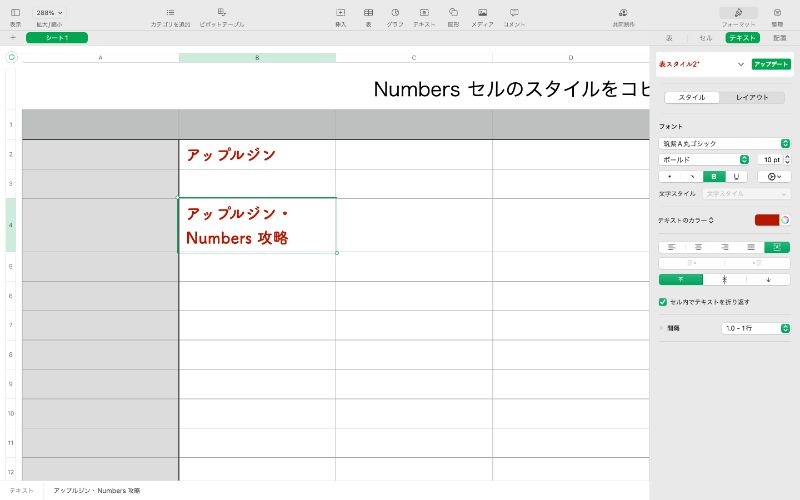Click the Add Category (カテゴリを追加) icon
This screenshot has width=800, height=500.
click(x=170, y=13)
